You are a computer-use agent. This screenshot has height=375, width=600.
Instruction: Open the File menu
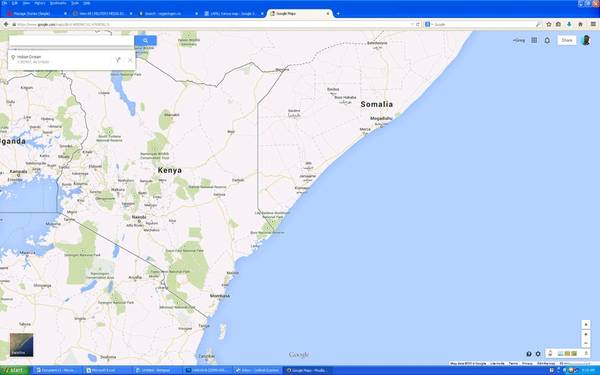pos(5,3)
